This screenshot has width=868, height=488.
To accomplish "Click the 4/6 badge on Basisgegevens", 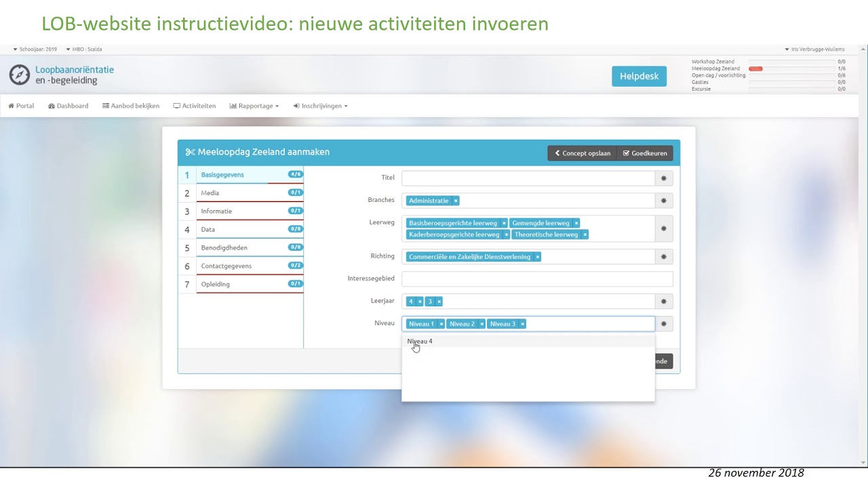I will point(295,174).
